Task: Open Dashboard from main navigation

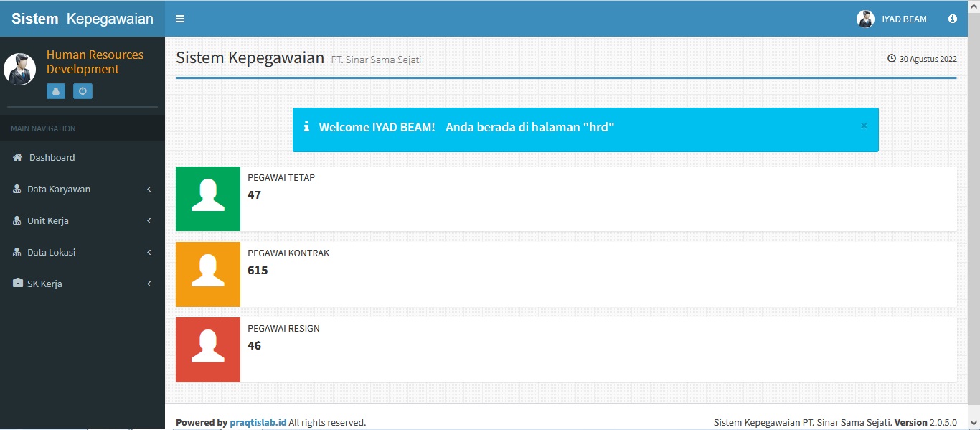Action: 52,157
